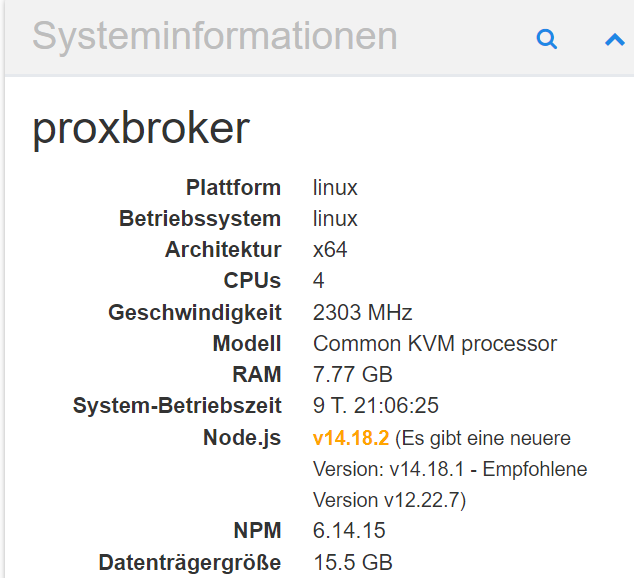
Task: Select the Architektur value x64
Action: [x=330, y=249]
